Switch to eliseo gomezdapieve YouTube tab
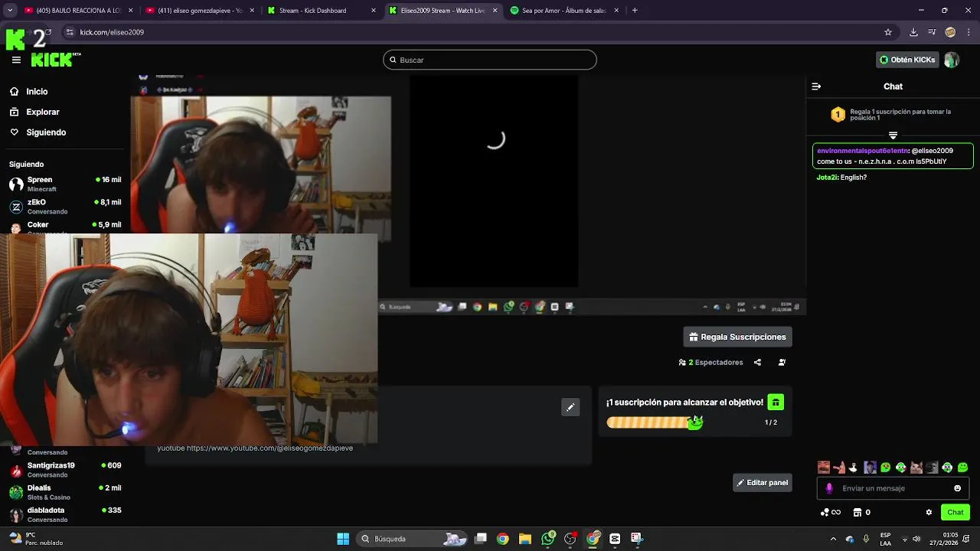Screen dimensions: 980x551 (x=201, y=11)
